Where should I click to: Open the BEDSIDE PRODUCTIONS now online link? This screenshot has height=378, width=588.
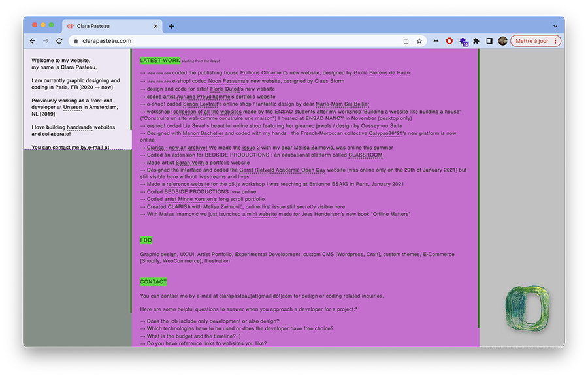[x=197, y=192]
